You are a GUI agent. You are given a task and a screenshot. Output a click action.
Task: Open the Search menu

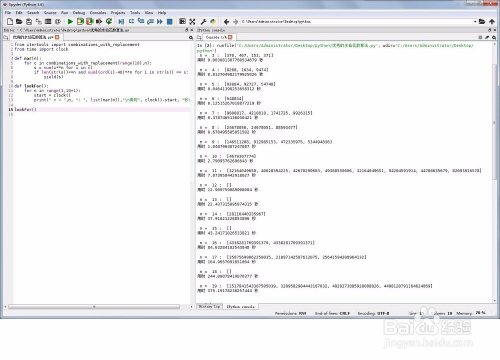pos(33,13)
